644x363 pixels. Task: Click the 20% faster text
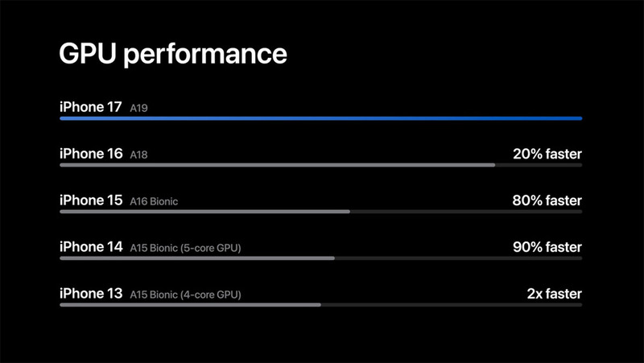tap(547, 153)
